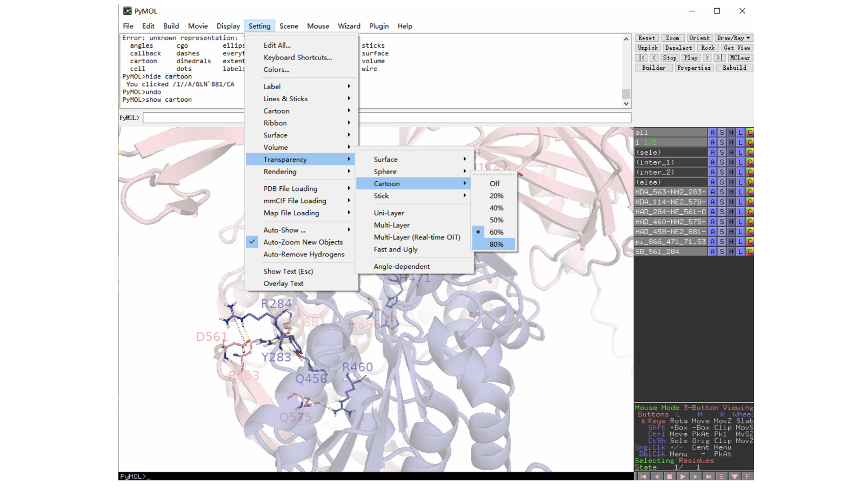Open the L label icon for HAD_284-NE_561-O

740,212
